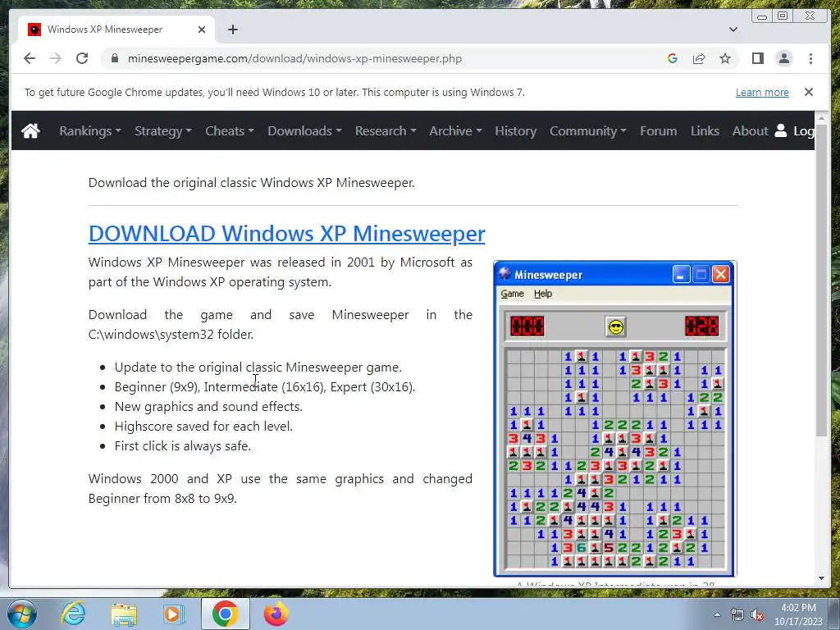Close the Windows XP Minesweeper tab

click(x=202, y=30)
